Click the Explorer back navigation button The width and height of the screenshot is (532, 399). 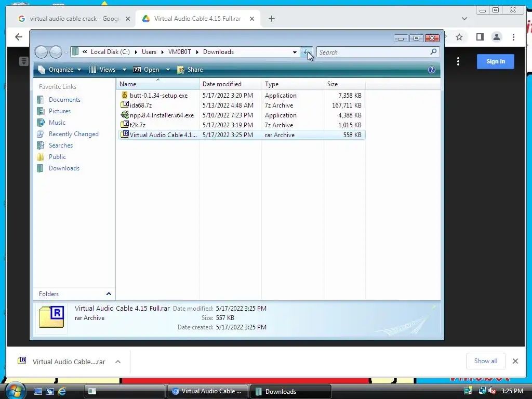click(x=42, y=52)
